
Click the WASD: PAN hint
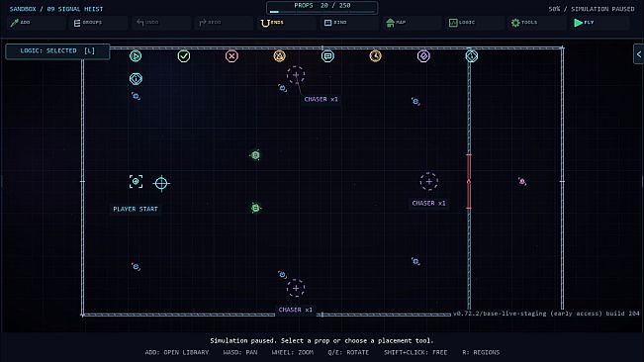(x=240, y=352)
